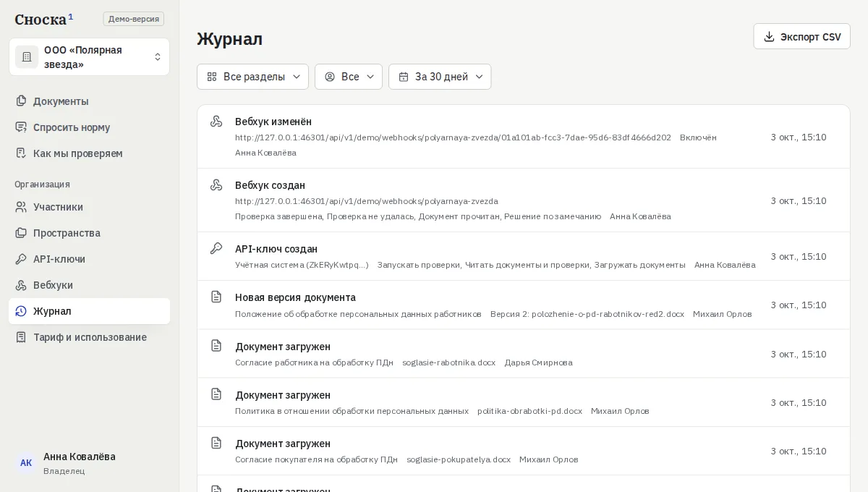Click politika-obrabotki-pd.docx file name
868x492 pixels.
point(529,411)
